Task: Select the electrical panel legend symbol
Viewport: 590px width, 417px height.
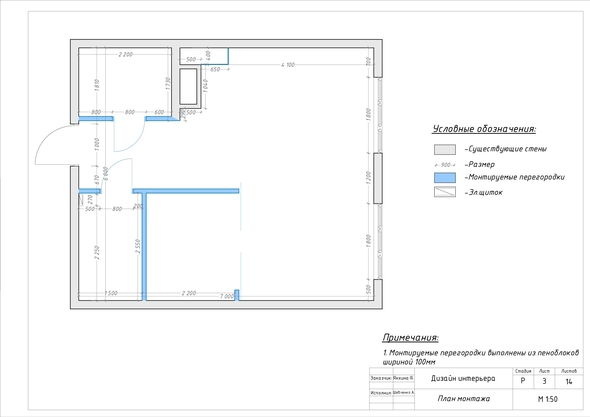Action: pyautogui.click(x=445, y=192)
